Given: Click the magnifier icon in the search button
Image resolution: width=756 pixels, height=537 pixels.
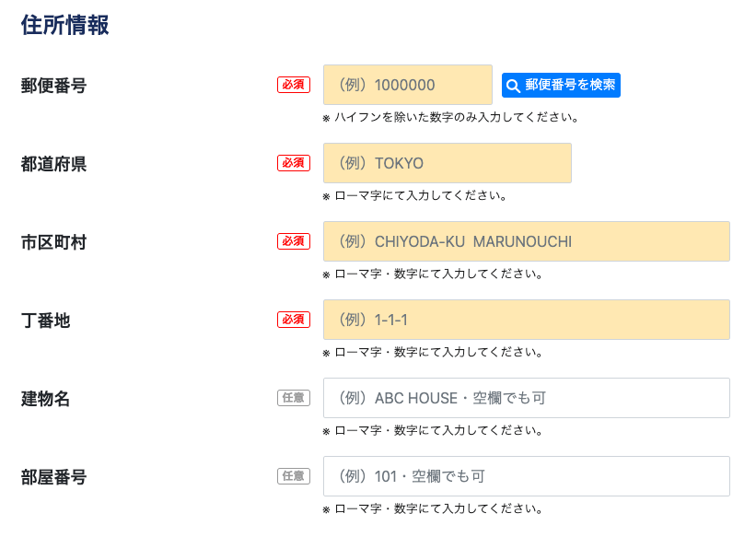Looking at the screenshot, I should click(513, 86).
